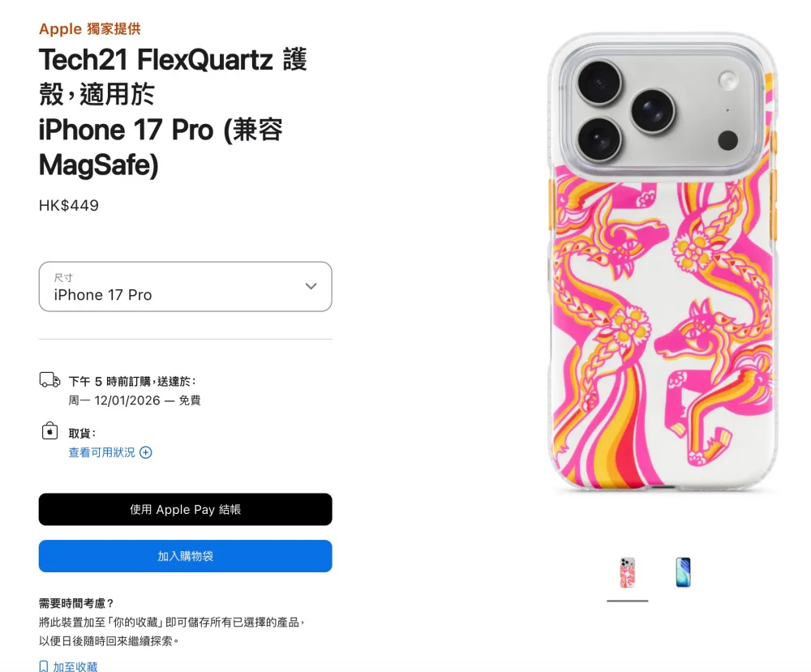Open the 尺寸 iPhone 17 Pro dropdown

coord(185,286)
